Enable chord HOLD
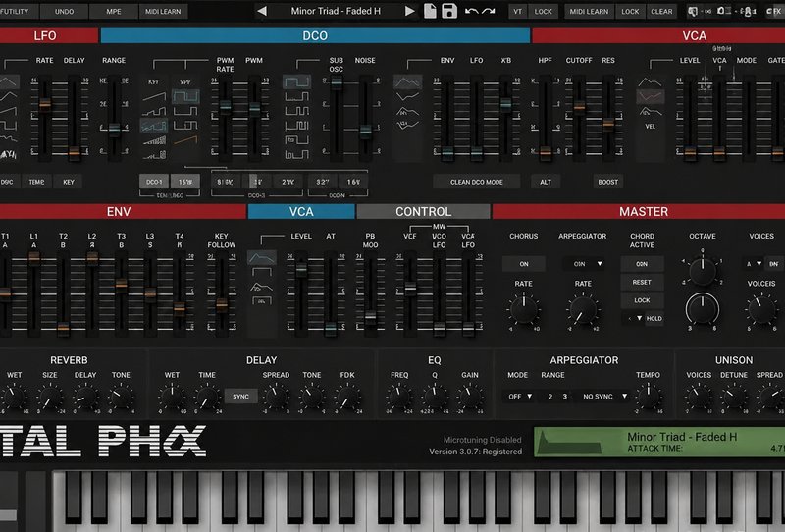 coord(654,319)
